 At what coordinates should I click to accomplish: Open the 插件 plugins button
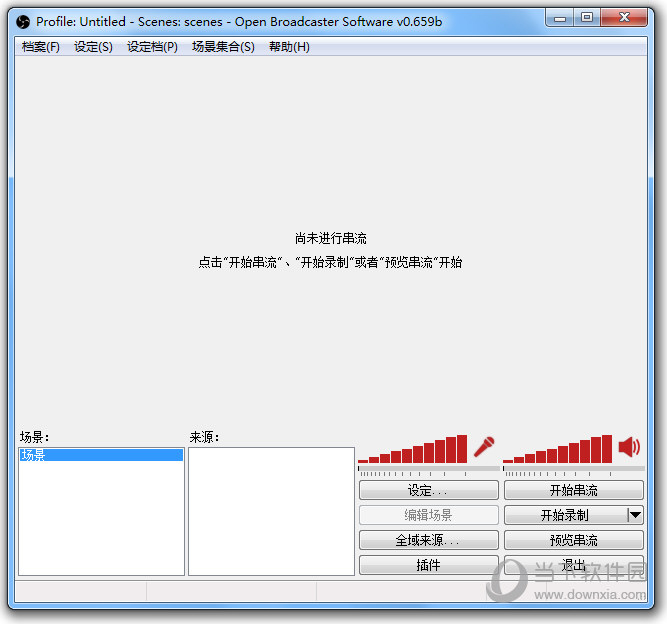pyautogui.click(x=428, y=565)
